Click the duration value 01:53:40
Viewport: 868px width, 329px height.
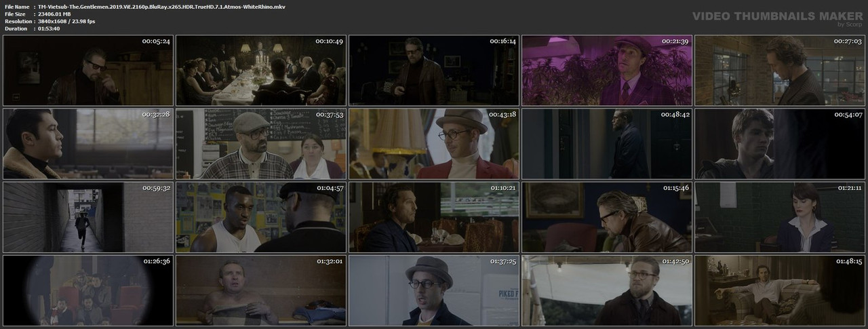tap(50, 28)
